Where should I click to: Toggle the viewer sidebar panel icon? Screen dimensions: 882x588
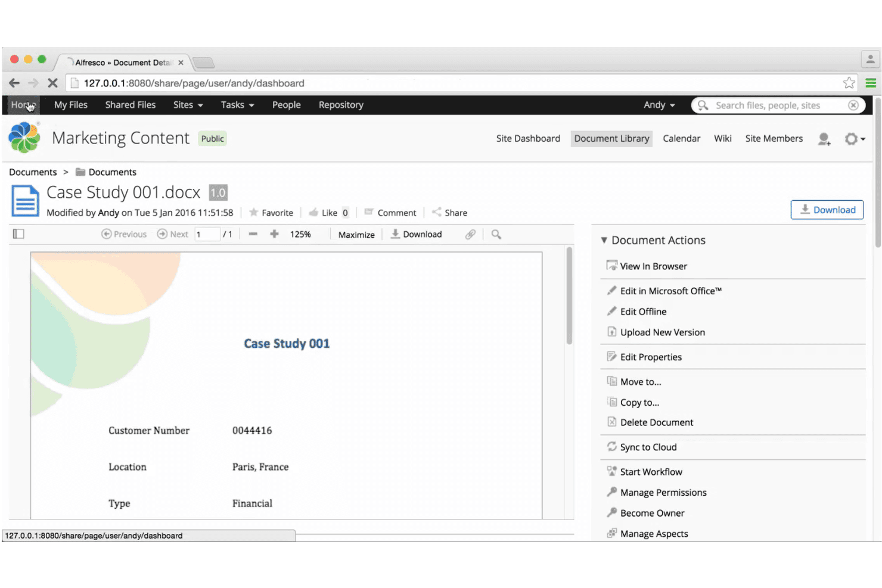[18, 234]
